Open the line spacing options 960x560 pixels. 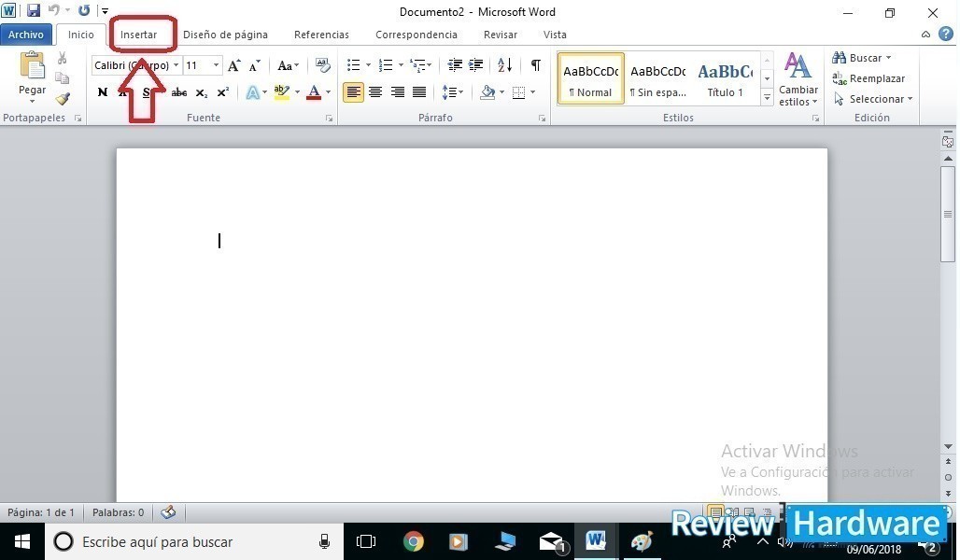click(452, 92)
